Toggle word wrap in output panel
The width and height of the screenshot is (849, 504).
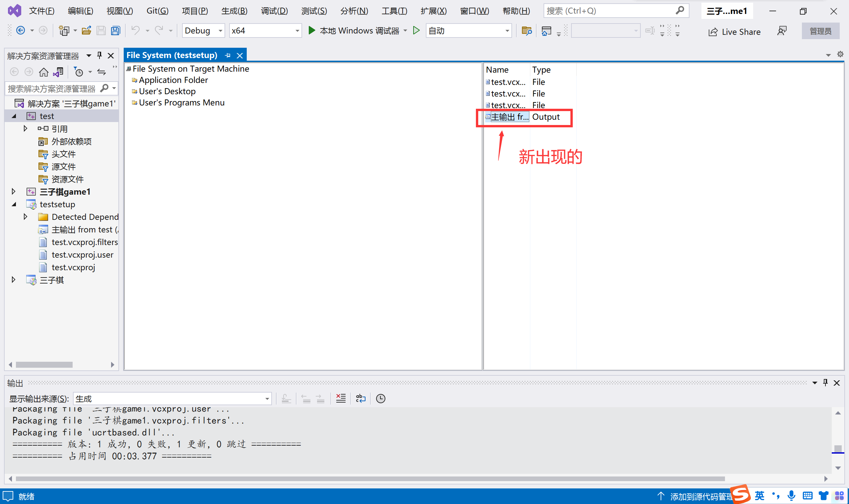pos(360,398)
